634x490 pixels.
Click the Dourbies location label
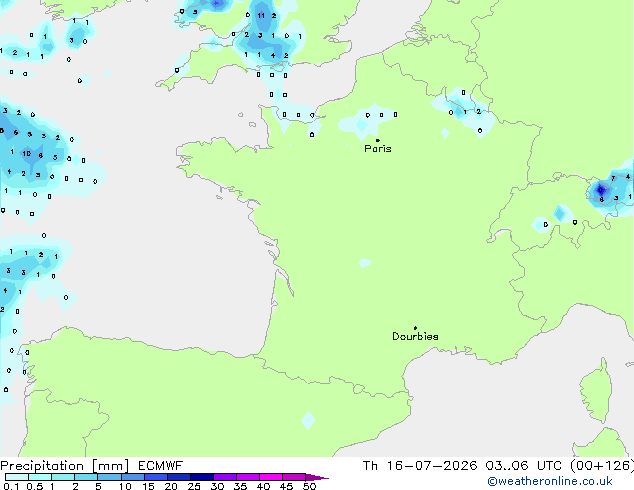[415, 336]
